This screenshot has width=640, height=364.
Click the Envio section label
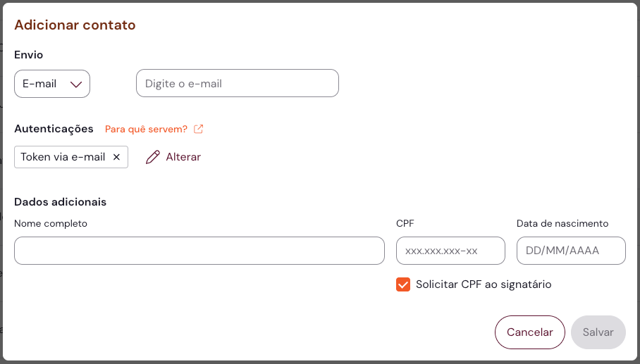click(x=29, y=54)
